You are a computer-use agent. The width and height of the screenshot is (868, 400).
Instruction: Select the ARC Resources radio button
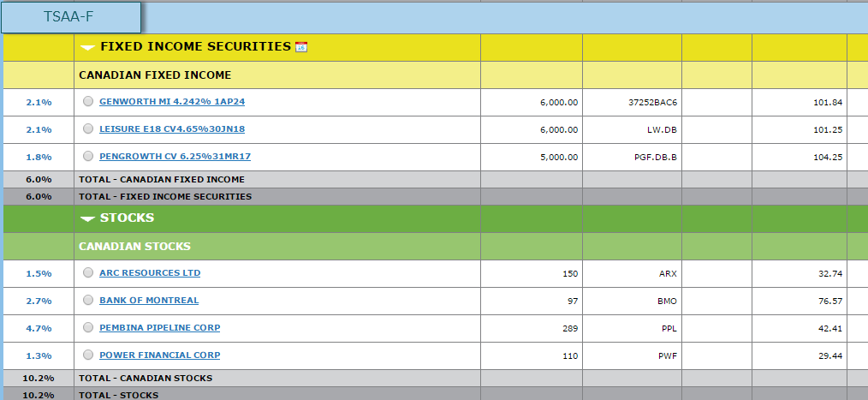point(88,272)
